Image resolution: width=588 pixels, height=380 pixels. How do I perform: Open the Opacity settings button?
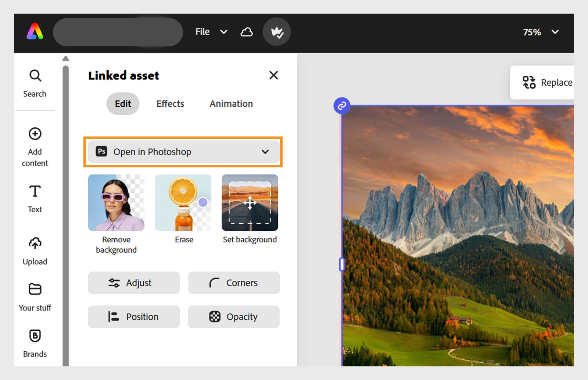pyautogui.click(x=234, y=317)
